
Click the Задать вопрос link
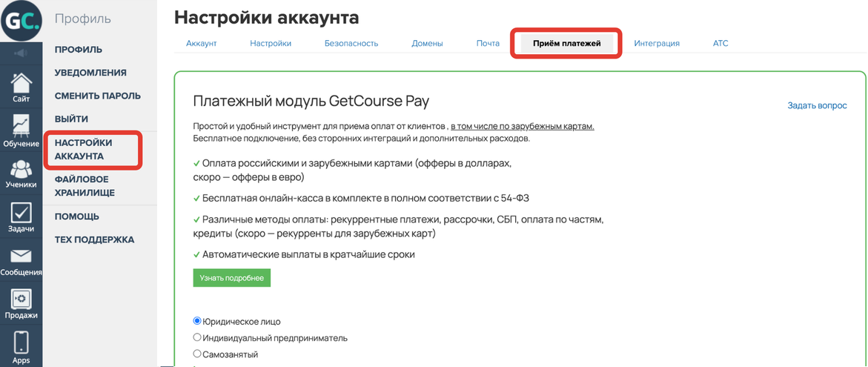[x=817, y=106]
